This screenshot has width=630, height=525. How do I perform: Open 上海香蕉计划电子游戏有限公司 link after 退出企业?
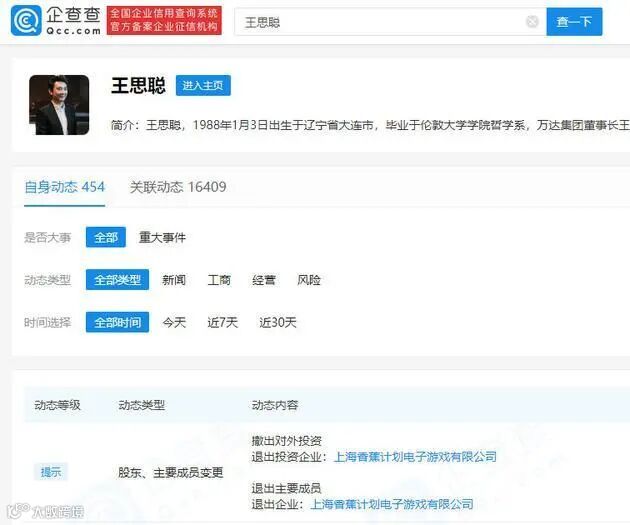coord(392,504)
